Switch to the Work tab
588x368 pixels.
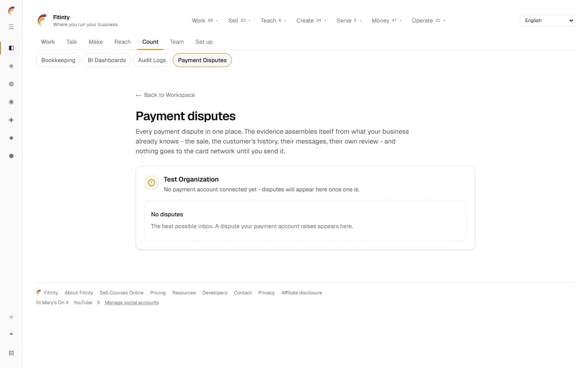coord(48,42)
